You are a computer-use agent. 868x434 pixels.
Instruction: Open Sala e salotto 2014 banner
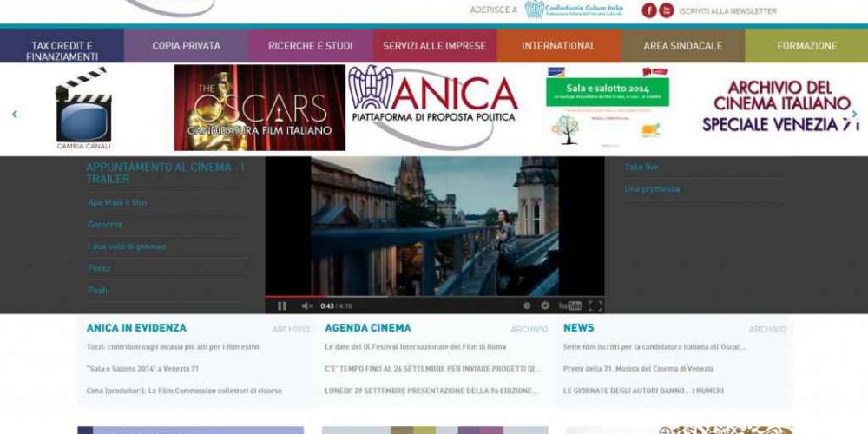pos(608,107)
